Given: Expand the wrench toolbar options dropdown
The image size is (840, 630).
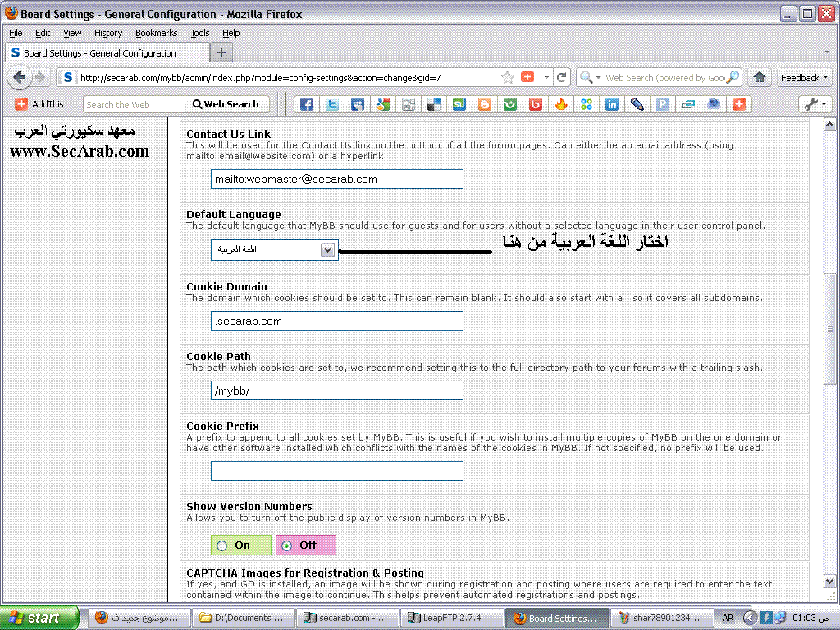Looking at the screenshot, I should click(x=815, y=104).
